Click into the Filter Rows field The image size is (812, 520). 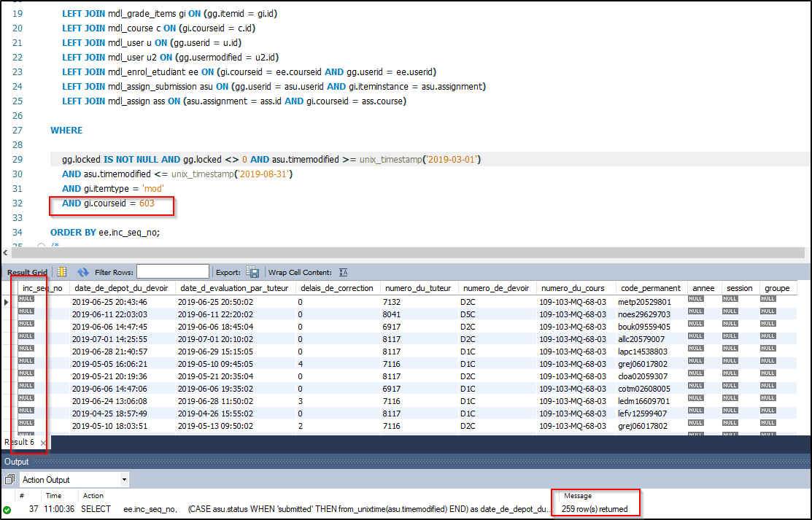(172, 272)
